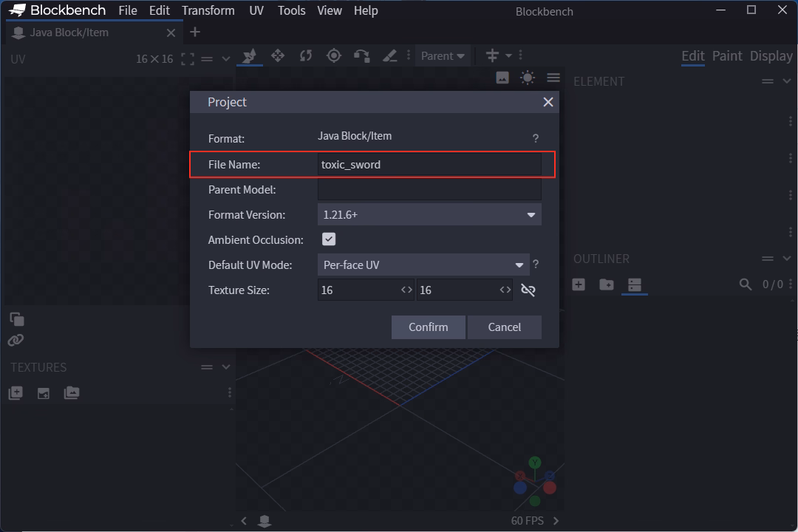
Task: Open the Tools menu
Action: (x=292, y=10)
